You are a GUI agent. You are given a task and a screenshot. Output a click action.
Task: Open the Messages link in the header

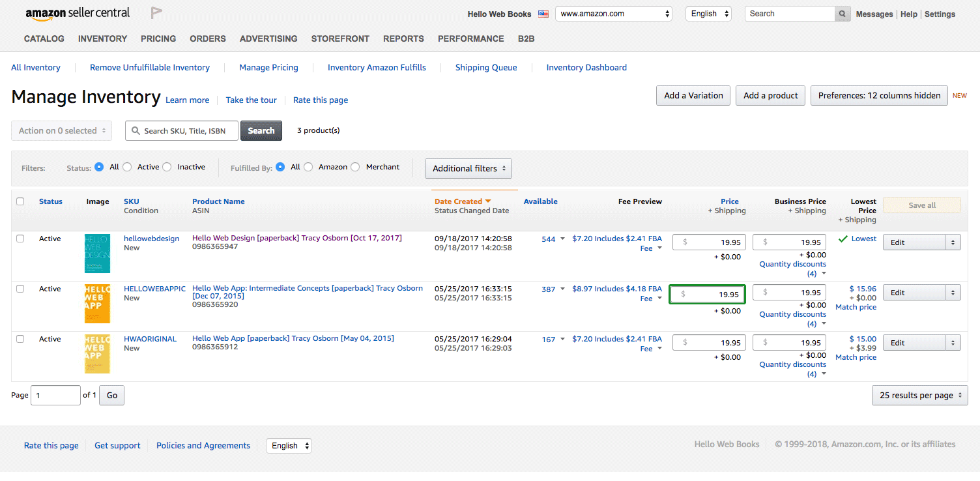[874, 14]
